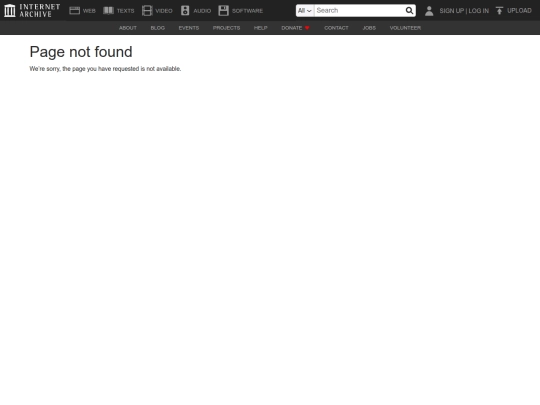Click the Video label in navigation
The width and height of the screenshot is (540, 405).
(164, 11)
